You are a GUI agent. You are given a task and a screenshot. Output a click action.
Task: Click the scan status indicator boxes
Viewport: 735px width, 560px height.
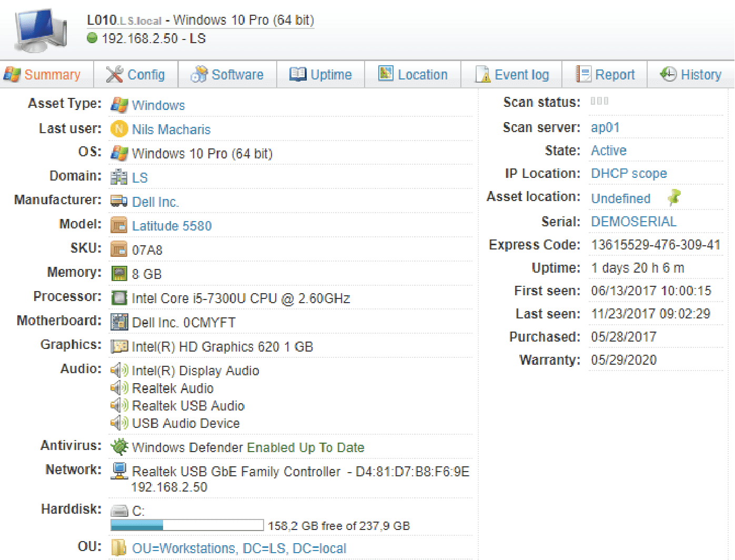pyautogui.click(x=599, y=101)
